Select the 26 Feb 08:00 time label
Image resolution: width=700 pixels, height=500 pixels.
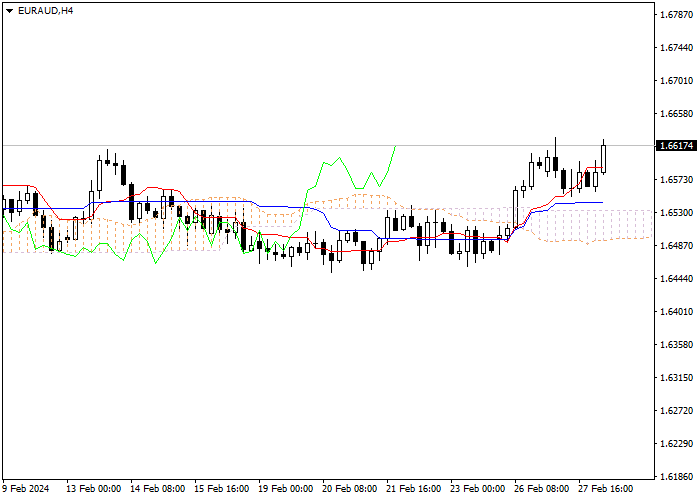coord(542,489)
